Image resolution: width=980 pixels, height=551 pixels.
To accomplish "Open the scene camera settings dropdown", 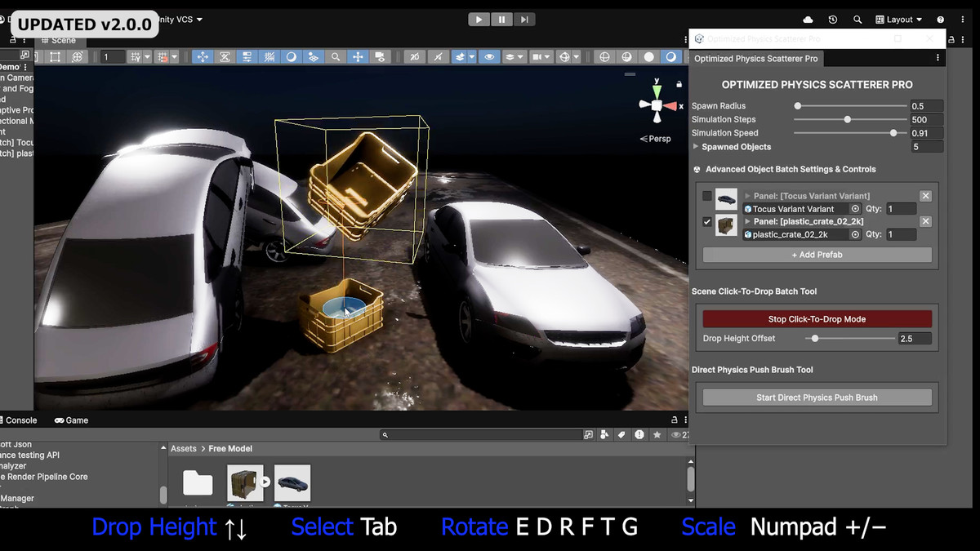I will (x=541, y=57).
